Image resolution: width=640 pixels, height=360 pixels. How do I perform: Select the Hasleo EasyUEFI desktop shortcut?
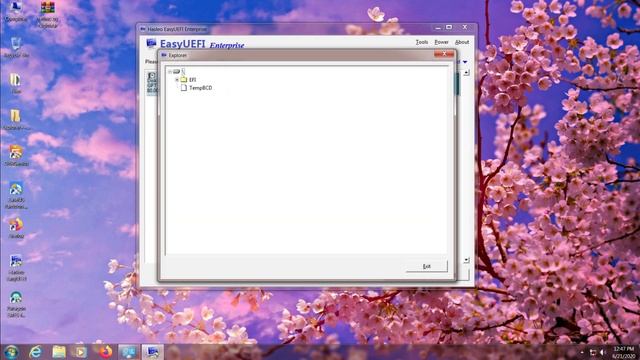coord(16,268)
